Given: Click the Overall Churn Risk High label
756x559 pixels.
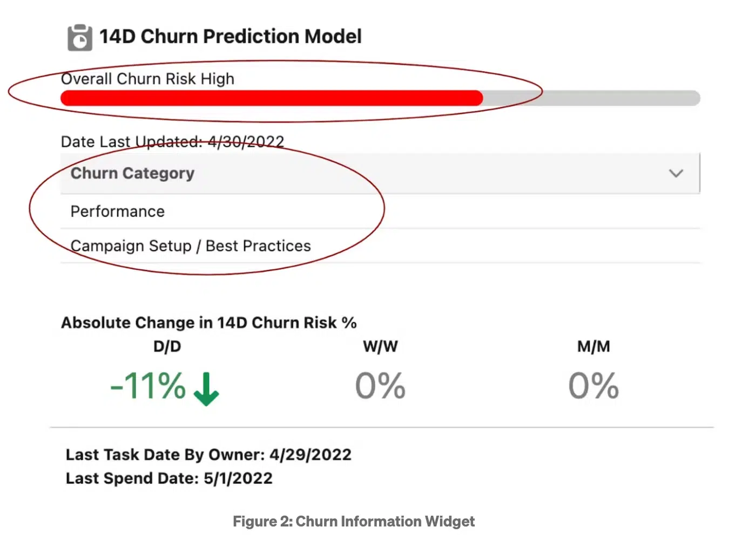Looking at the screenshot, I should click(x=147, y=79).
